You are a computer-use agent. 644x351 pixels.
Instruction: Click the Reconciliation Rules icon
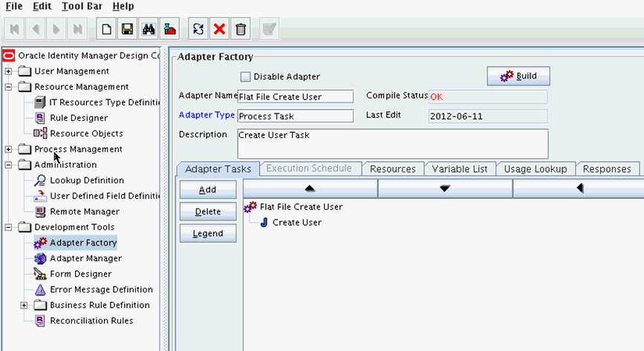40,321
